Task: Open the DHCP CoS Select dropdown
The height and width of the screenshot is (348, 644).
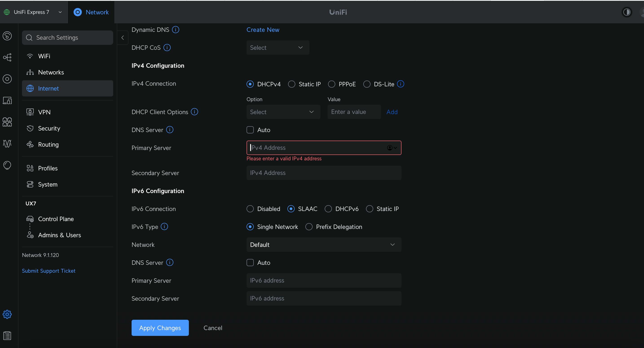Action: click(x=278, y=48)
